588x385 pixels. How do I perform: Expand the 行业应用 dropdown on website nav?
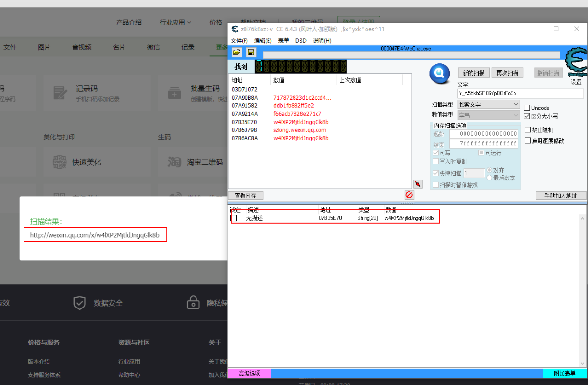pyautogui.click(x=175, y=22)
